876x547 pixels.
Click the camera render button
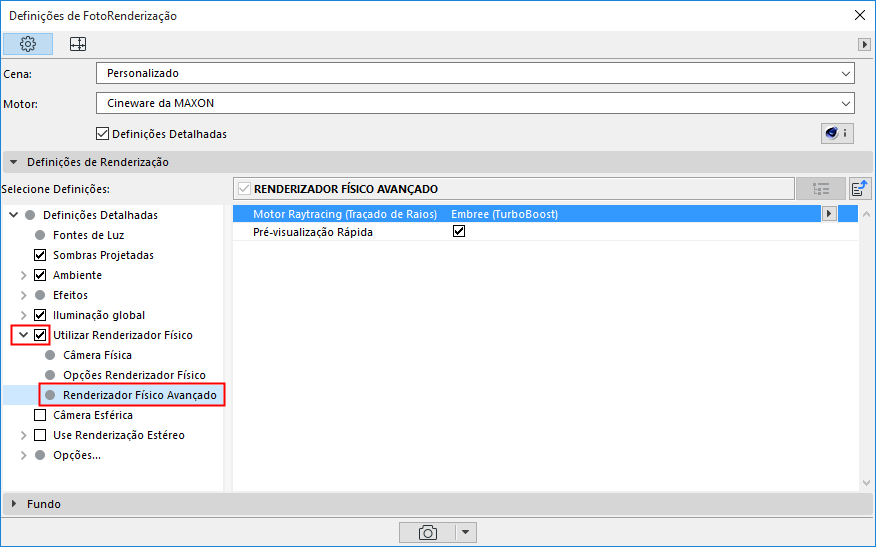[x=427, y=532]
